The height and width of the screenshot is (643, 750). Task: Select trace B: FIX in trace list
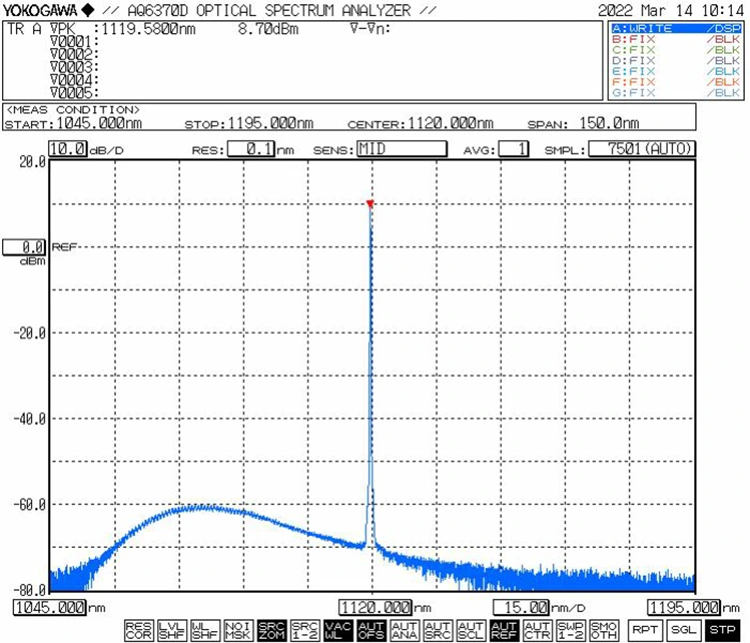tap(676, 39)
